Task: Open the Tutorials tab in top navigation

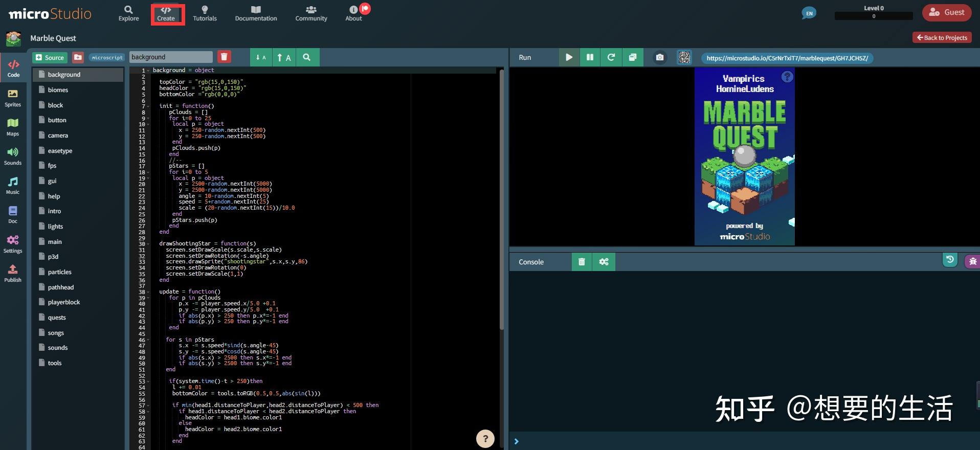Action: point(205,13)
